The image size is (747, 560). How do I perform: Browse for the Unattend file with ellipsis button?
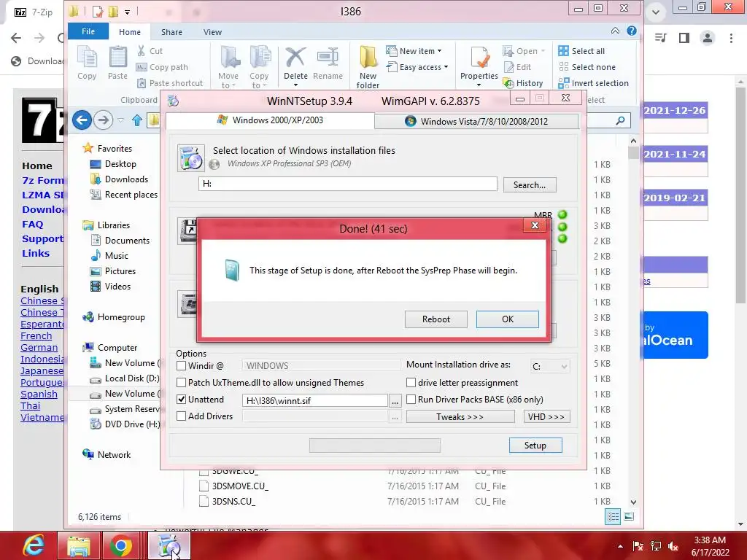click(x=395, y=401)
